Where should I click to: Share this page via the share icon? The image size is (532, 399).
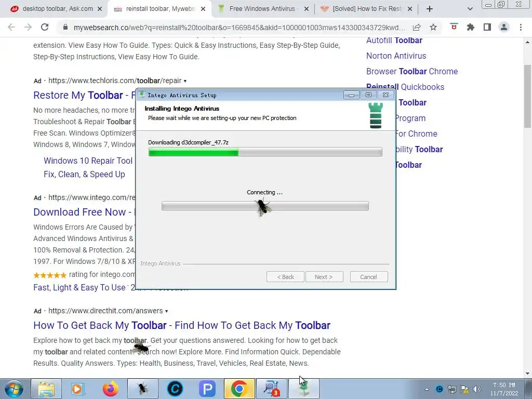click(x=417, y=27)
